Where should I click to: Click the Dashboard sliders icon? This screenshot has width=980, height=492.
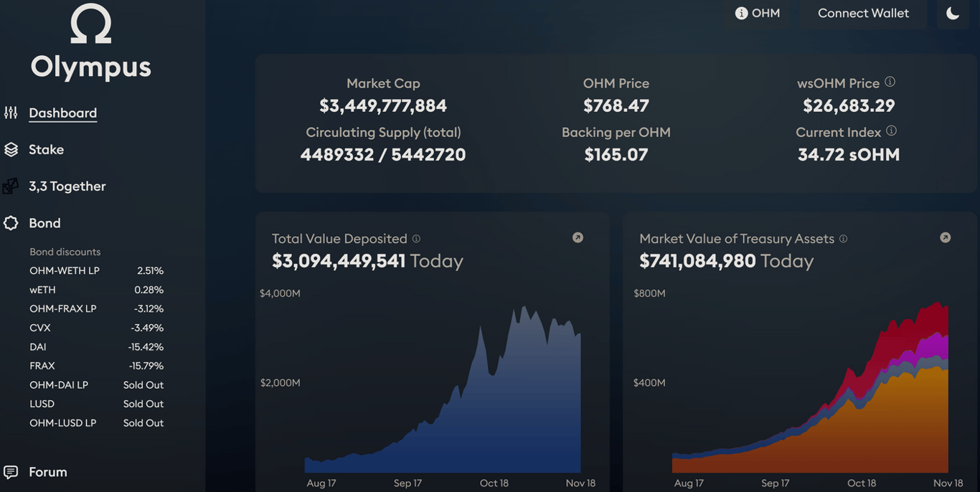pyautogui.click(x=11, y=113)
